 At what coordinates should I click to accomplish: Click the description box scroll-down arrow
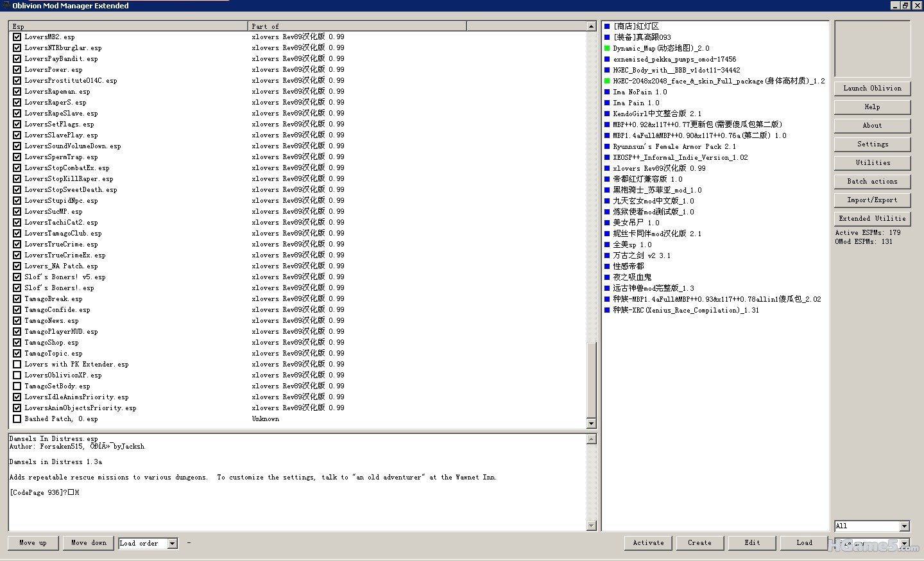[x=592, y=526]
